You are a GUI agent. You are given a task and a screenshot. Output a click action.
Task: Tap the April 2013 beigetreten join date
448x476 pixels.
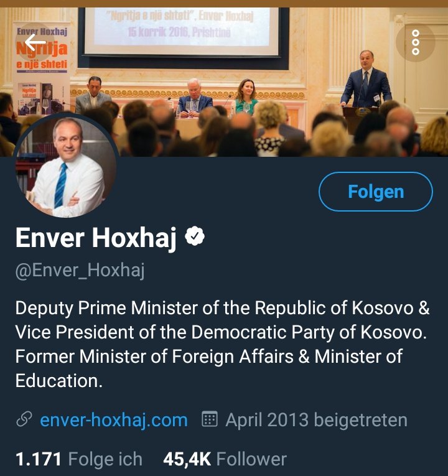[316, 420]
